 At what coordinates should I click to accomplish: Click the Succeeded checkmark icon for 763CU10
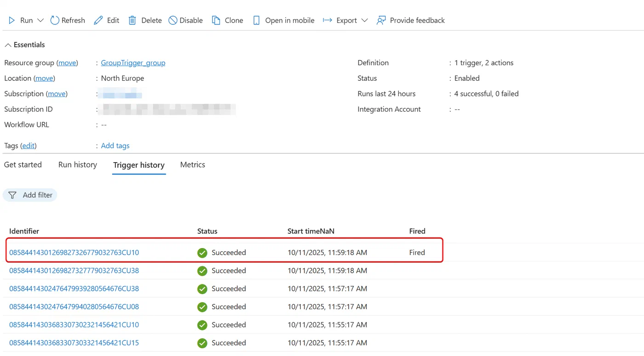click(x=202, y=253)
